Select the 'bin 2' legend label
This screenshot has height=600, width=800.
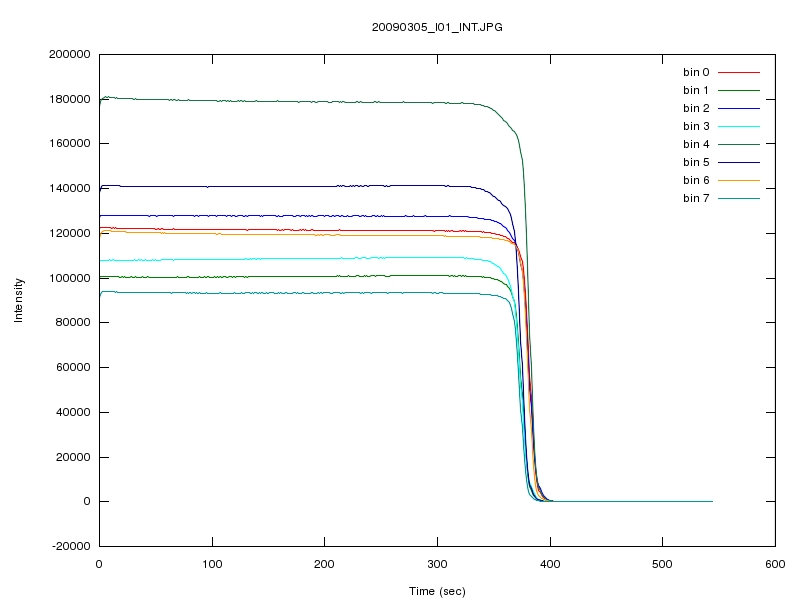696,108
